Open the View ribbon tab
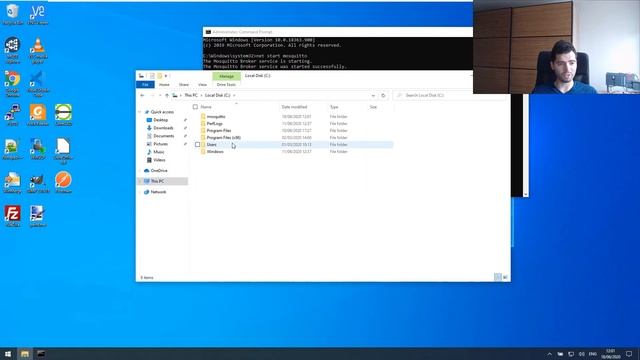This screenshot has width=640, height=360. tap(202, 84)
